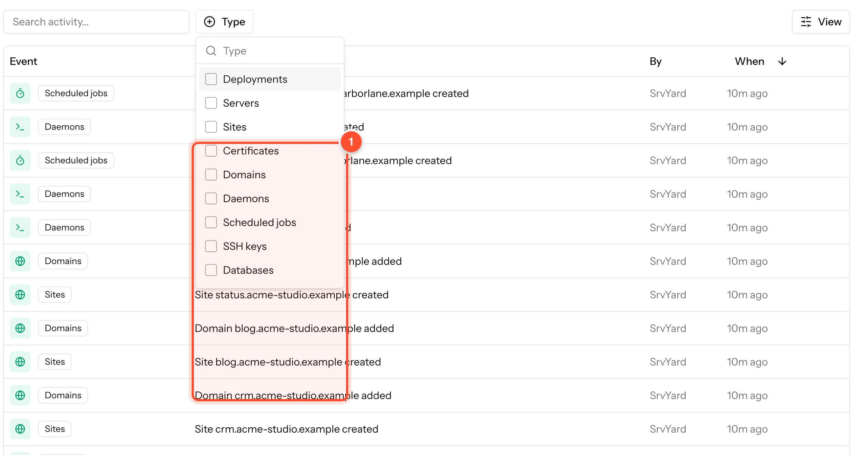Click the terminal icon on the Daemons row below the first Scheduled jobs
This screenshot has width=868, height=455.
point(20,127)
